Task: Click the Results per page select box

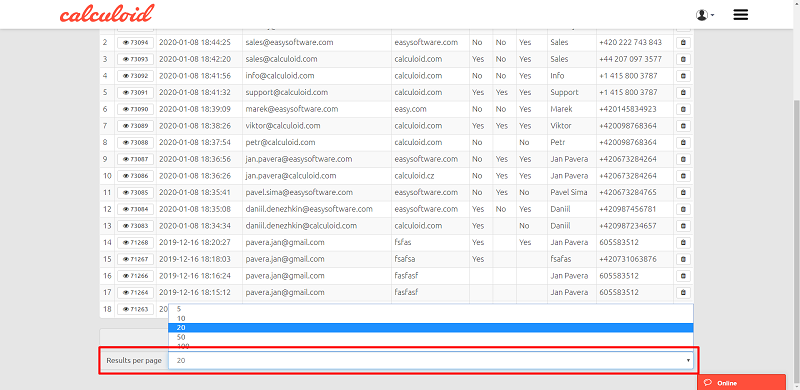Action: pos(431,360)
